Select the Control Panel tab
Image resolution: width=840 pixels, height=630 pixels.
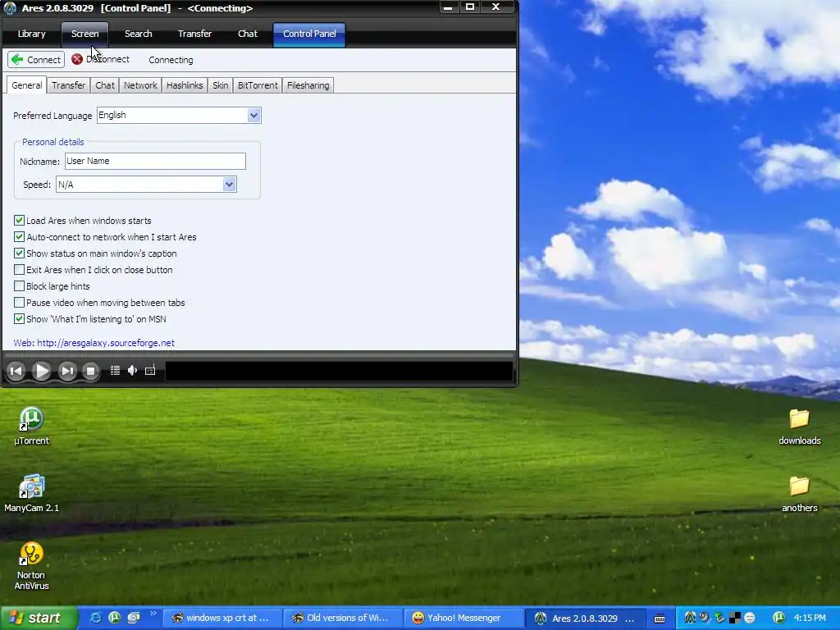tap(309, 34)
